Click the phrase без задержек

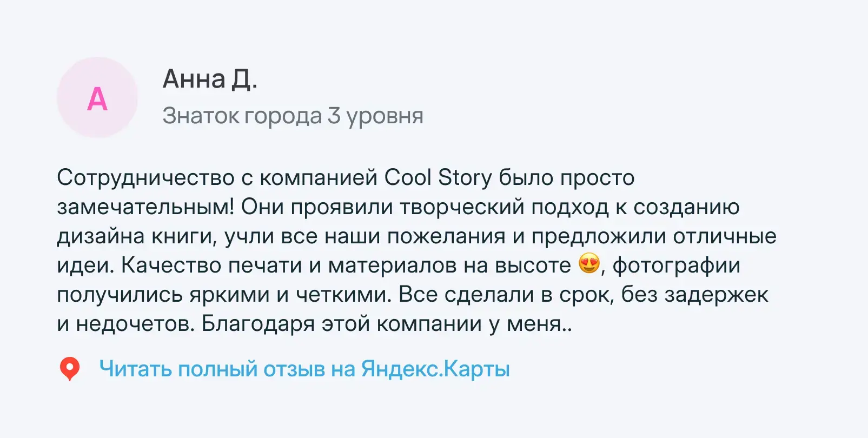pyautogui.click(x=694, y=295)
